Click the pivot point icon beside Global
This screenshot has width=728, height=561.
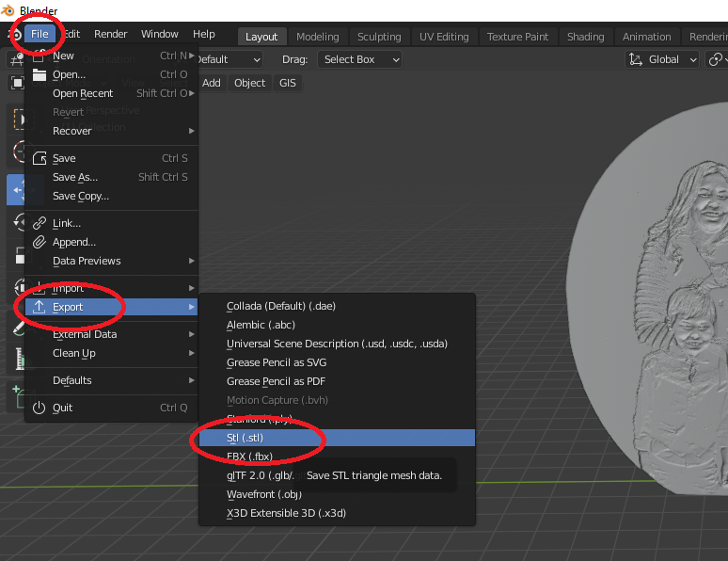click(x=716, y=59)
